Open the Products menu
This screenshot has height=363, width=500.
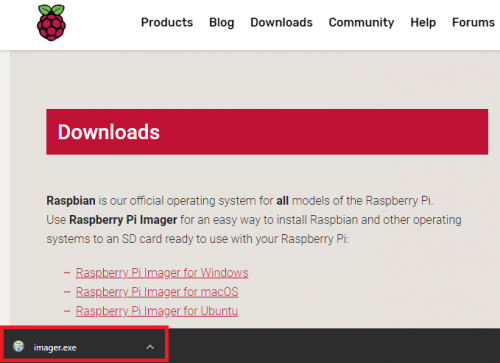167,22
